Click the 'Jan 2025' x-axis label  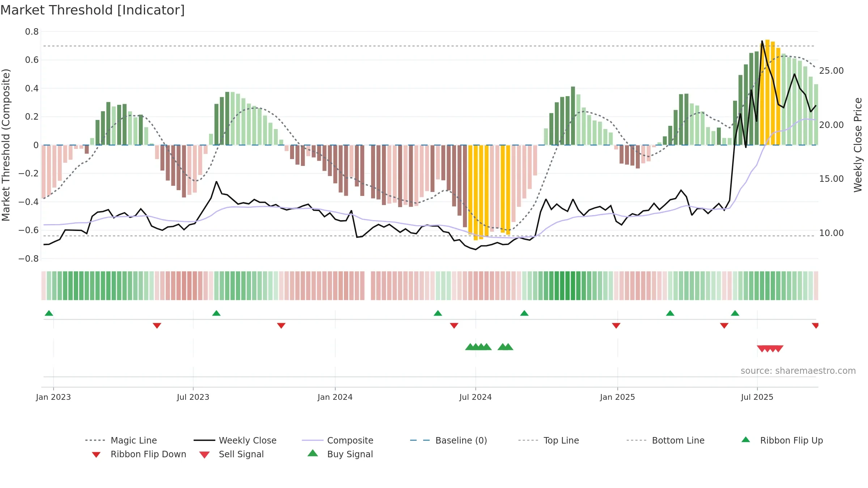[x=618, y=397]
